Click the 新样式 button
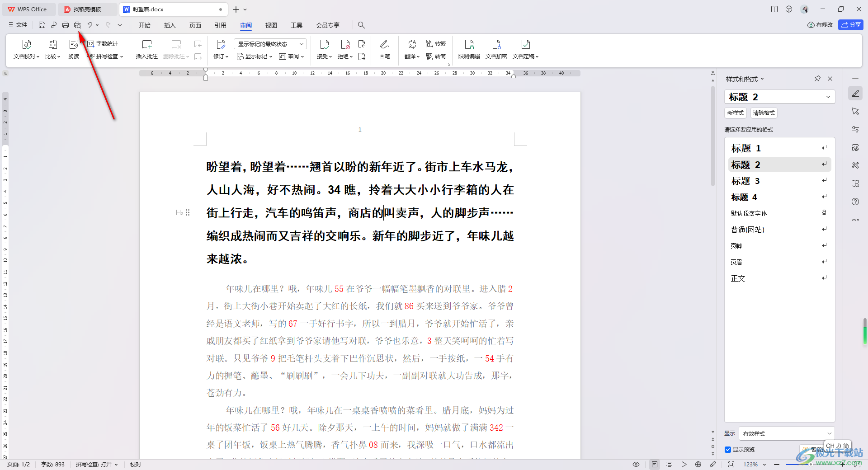868x470 pixels. 736,113
